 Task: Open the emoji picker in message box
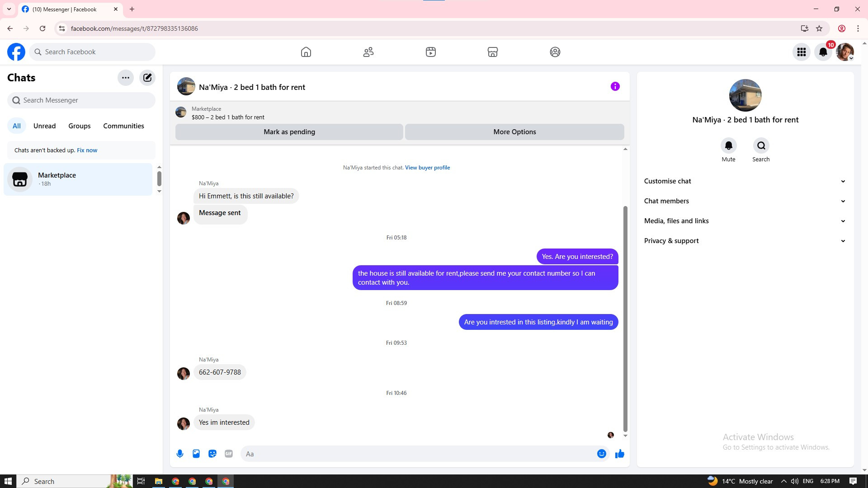pyautogui.click(x=601, y=454)
